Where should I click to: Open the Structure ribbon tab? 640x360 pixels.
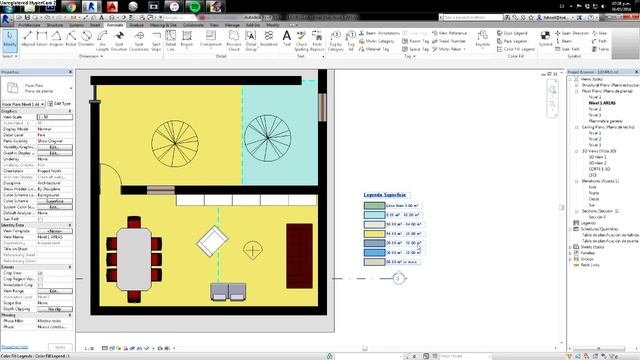point(55,25)
